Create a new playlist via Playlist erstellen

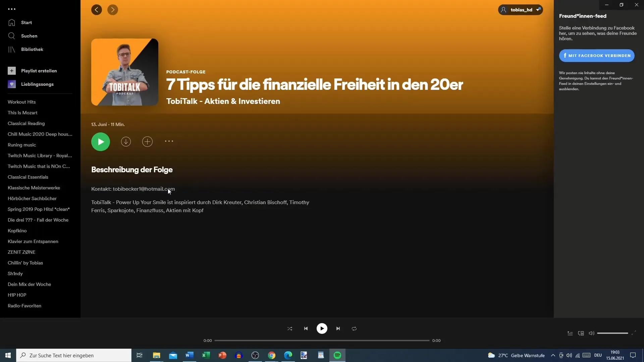(x=32, y=71)
